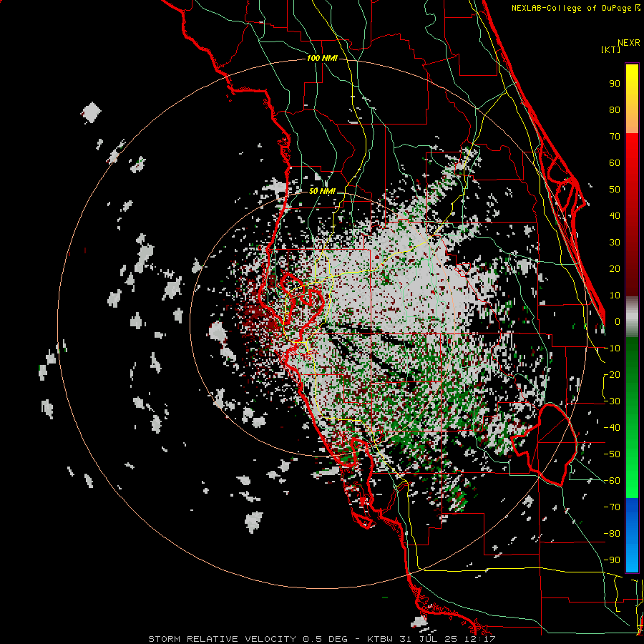Screen dimensions: 644x644
Task: Click the NEXLAB-College of DuPage label
Action: point(572,8)
